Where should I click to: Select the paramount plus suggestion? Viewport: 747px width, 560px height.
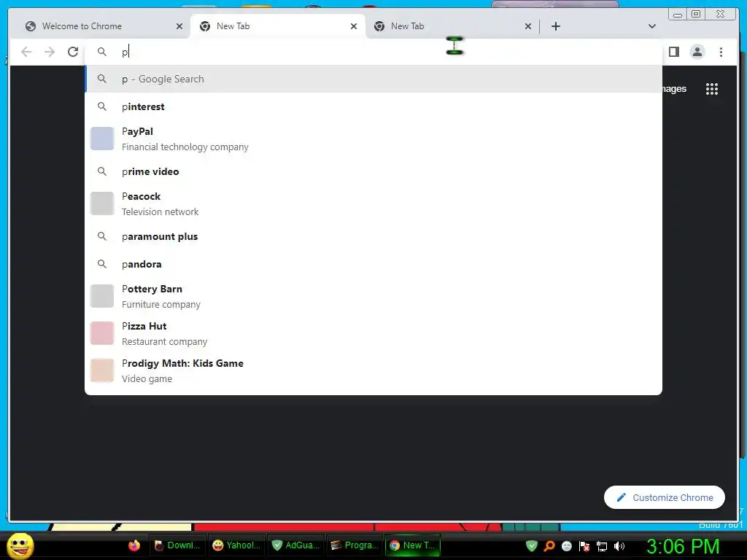coord(373,236)
